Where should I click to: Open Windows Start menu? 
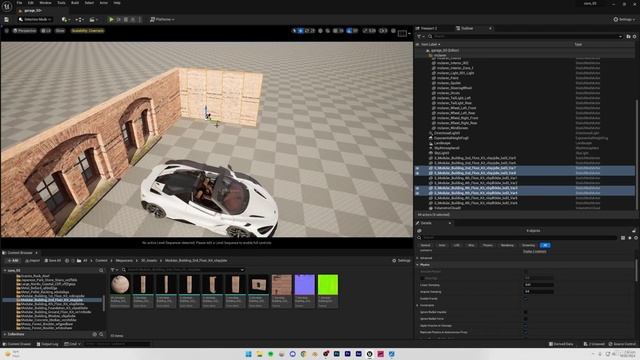pos(248,354)
